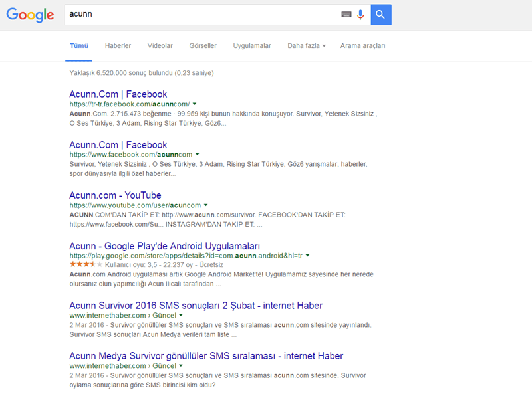Image resolution: width=532 pixels, height=398 pixels.
Task: Expand arrow beside youtube.com/user/acuncom URL
Action: [x=206, y=205]
